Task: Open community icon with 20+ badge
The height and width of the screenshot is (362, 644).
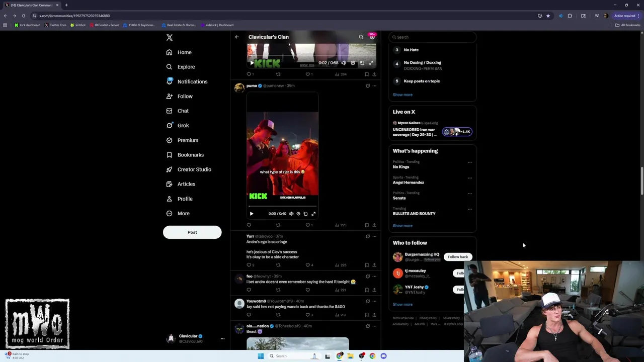Action: (372, 37)
